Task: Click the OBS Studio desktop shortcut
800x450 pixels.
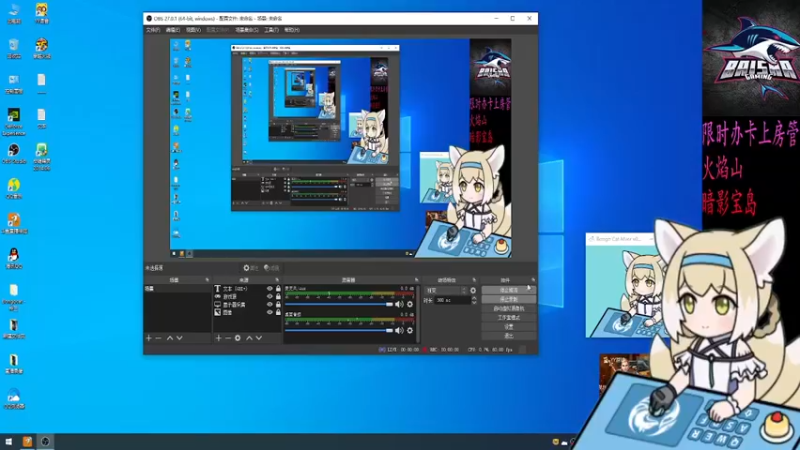Action: [x=14, y=154]
